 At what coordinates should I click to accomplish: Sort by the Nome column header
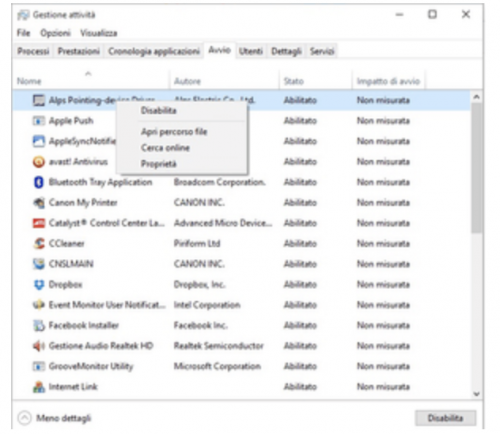click(29, 81)
